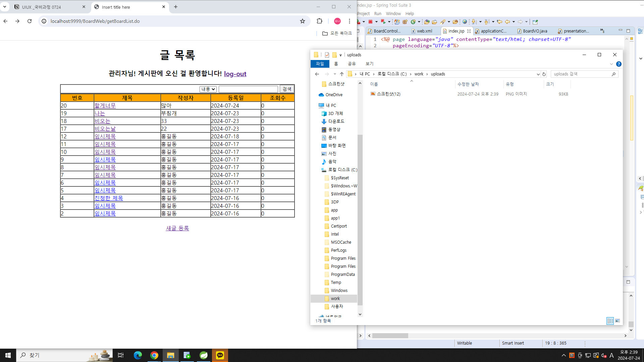The width and height of the screenshot is (644, 362).
Task: Toggle details view layout in Explorer
Action: point(610,321)
